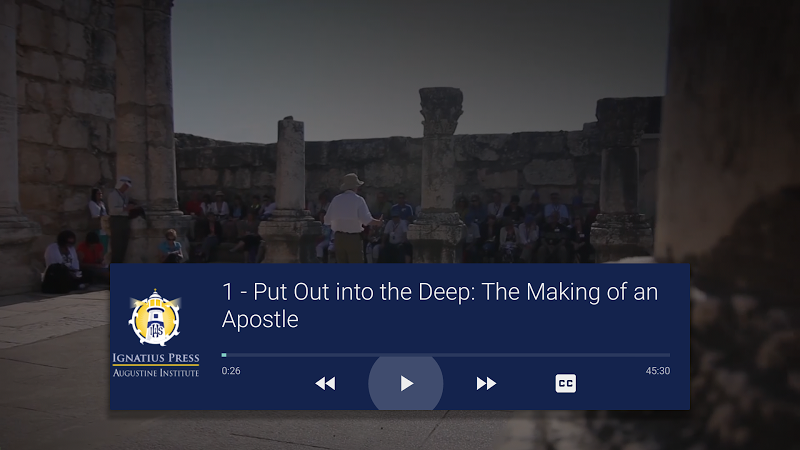Click the "Ignatius Press" text

click(x=155, y=358)
